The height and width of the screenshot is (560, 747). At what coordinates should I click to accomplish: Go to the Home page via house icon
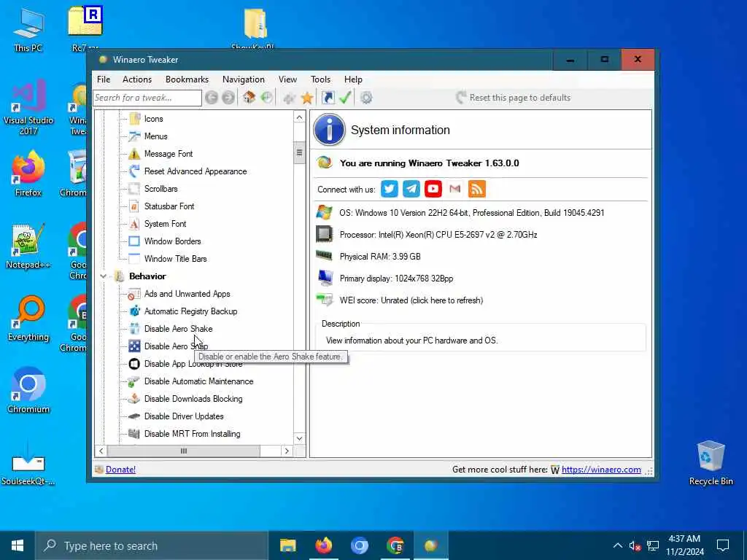click(x=249, y=97)
